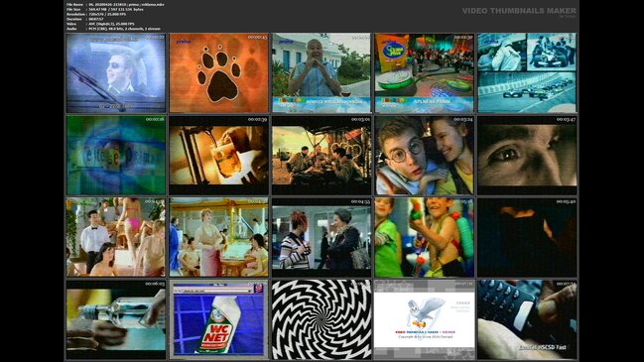Select the thumbnail showing the green frying pan

click(x=425, y=73)
